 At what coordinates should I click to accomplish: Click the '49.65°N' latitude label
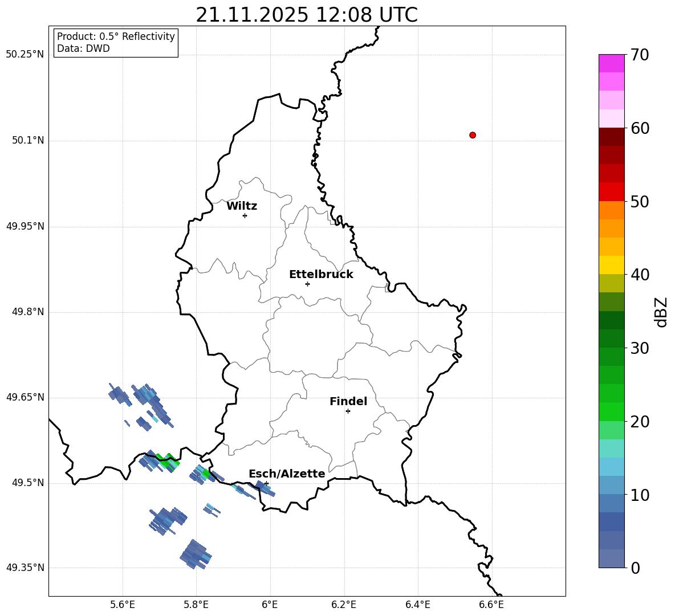coord(25,397)
